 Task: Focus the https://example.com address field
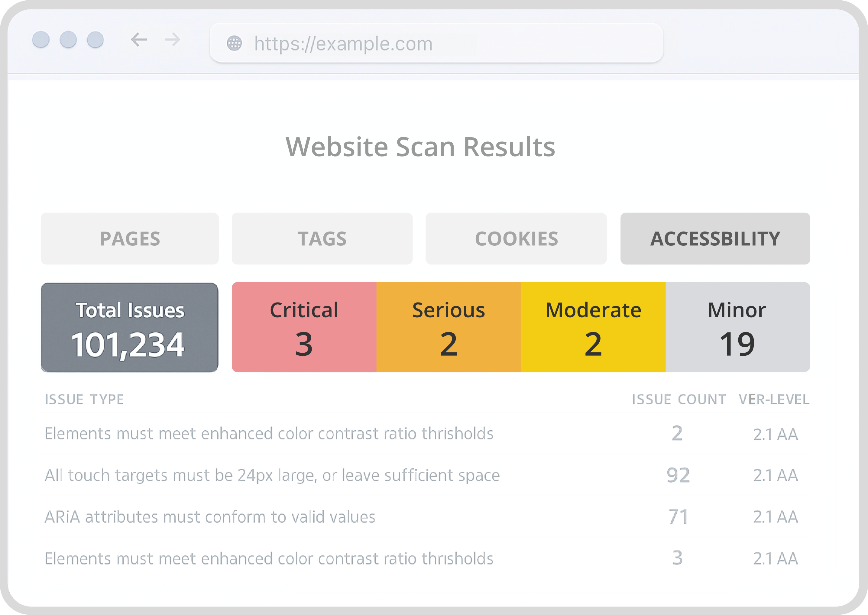pos(436,43)
